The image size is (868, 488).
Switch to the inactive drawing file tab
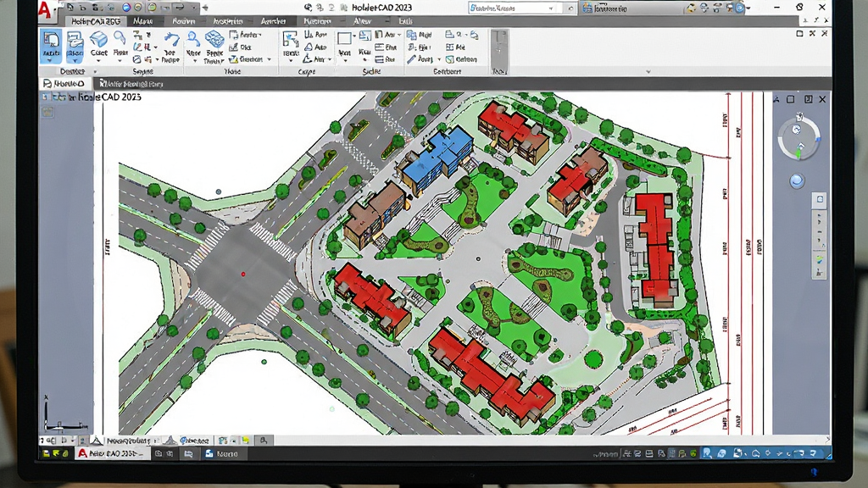[131, 84]
